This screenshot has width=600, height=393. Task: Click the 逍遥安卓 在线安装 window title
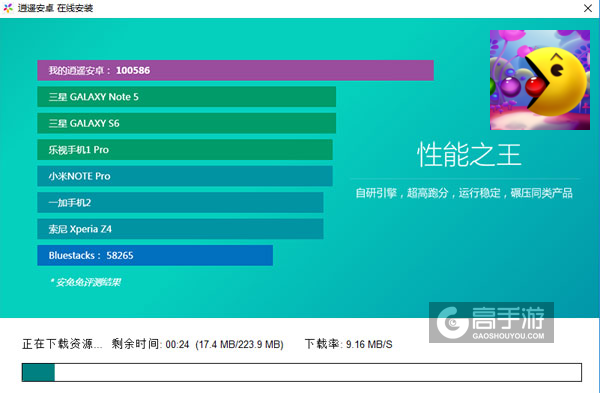(x=55, y=8)
